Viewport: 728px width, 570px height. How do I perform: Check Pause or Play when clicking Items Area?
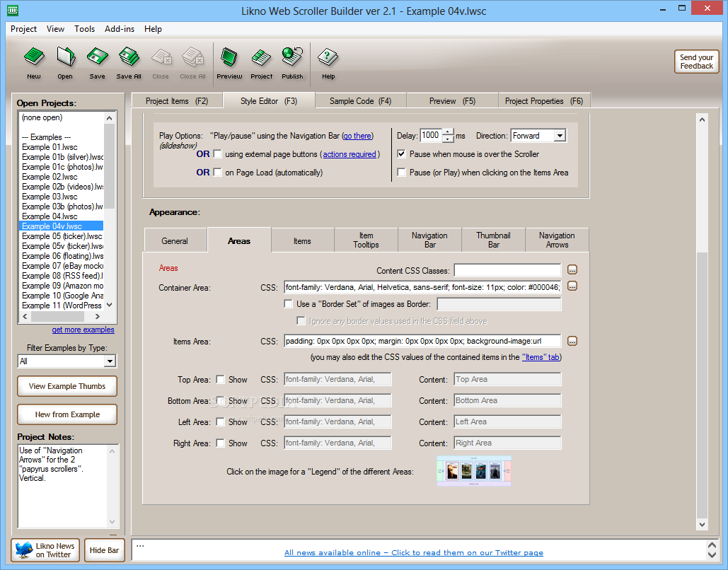(402, 173)
